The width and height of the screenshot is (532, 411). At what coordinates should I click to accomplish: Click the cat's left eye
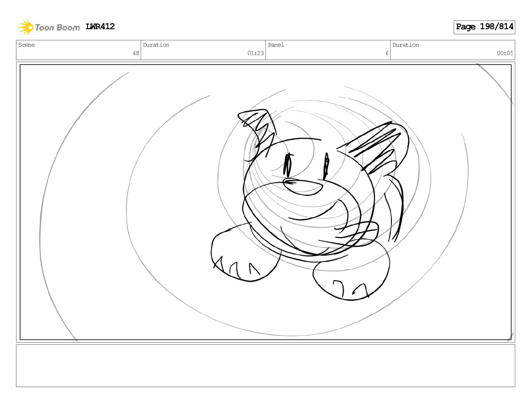click(288, 165)
